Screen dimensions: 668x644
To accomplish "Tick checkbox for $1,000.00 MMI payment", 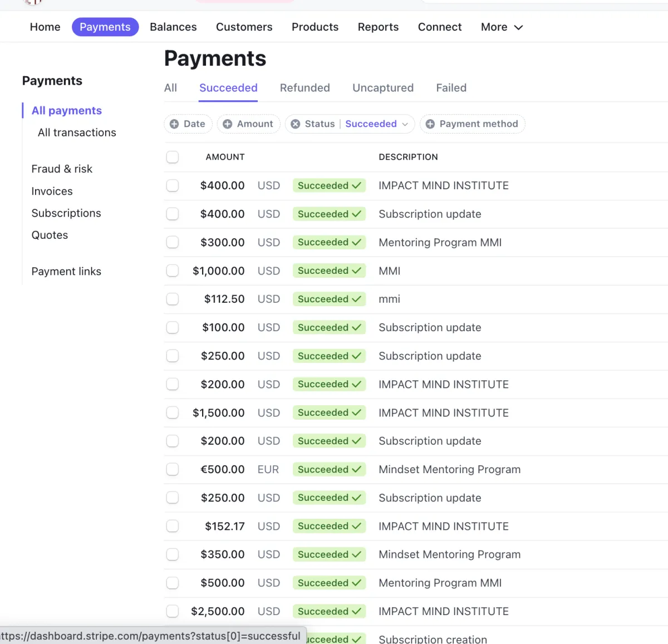I will coord(173,271).
